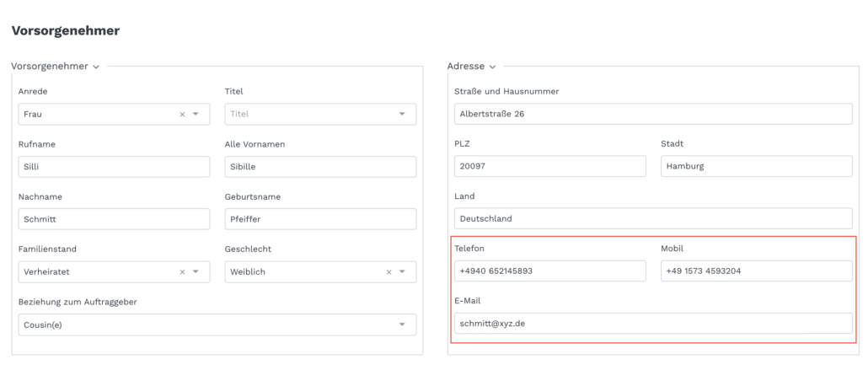This screenshot has height=370, width=868.
Task: Clear the Anrede selection with the x icon
Action: [x=182, y=114]
